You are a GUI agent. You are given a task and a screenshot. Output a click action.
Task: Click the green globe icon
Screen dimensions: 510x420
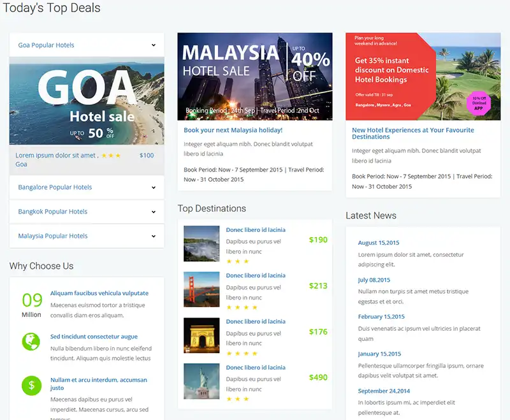31,342
